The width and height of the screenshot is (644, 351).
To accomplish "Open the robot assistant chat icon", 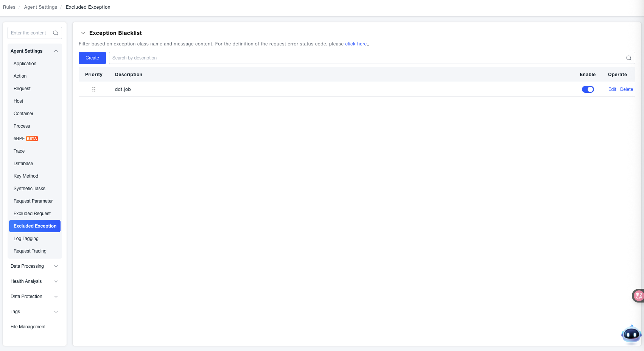I will 631,334.
